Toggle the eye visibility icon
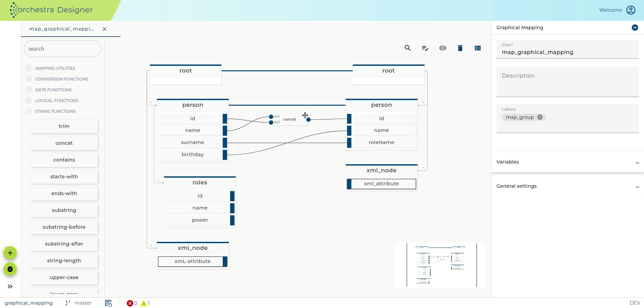Image resolution: width=644 pixels, height=308 pixels. pyautogui.click(x=443, y=48)
